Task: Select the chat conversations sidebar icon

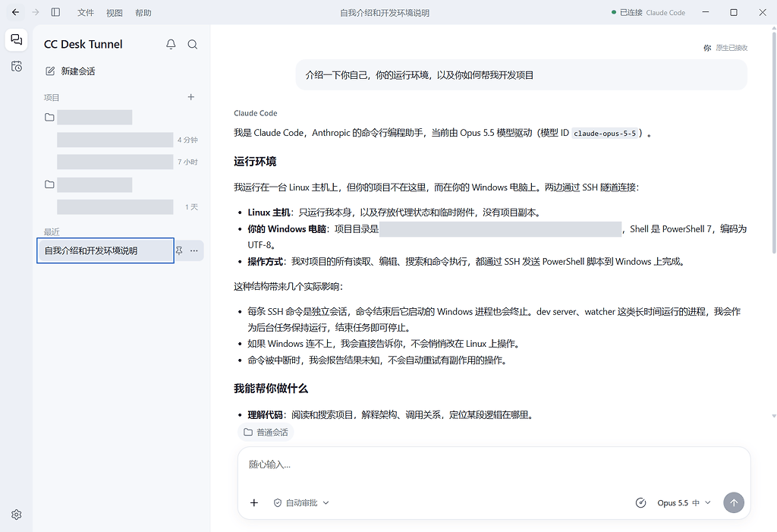Action: click(17, 39)
